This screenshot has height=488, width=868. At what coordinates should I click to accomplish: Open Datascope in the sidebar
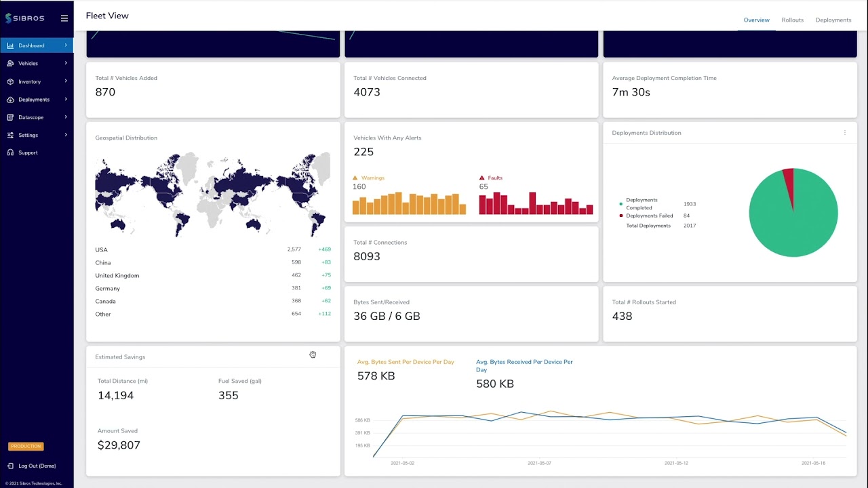(37, 117)
